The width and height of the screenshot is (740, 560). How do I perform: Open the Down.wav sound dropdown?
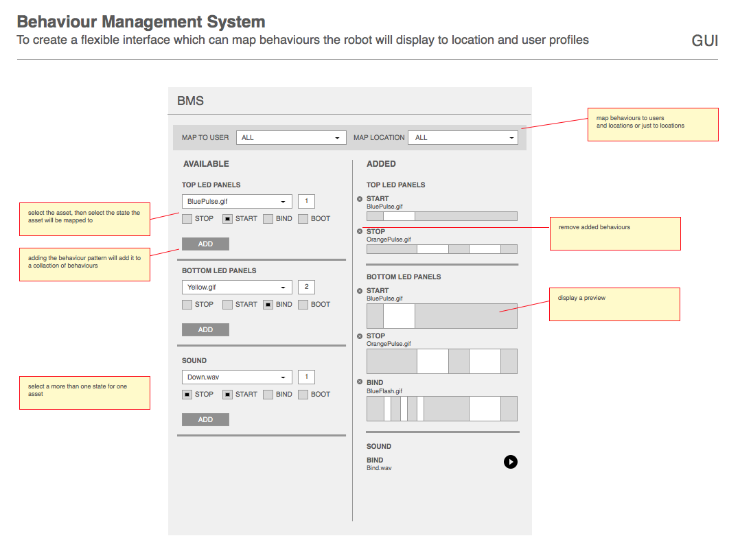pyautogui.click(x=237, y=377)
